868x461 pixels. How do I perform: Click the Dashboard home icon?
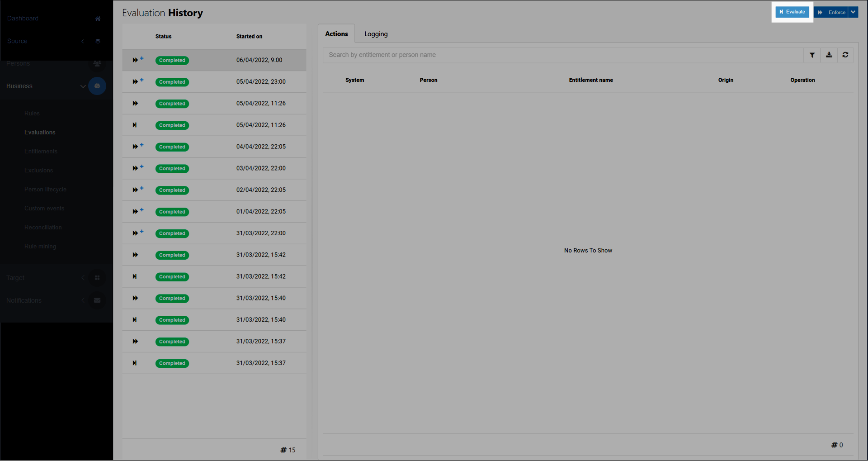coord(98,19)
